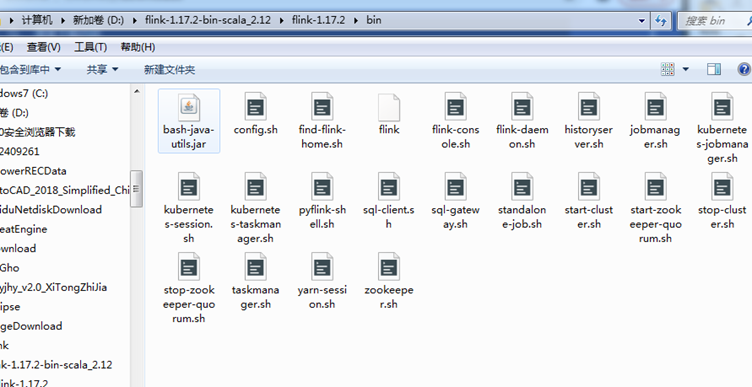
Task: Click the kubernetes-jobmanager.sh file name text
Action: coord(722,144)
